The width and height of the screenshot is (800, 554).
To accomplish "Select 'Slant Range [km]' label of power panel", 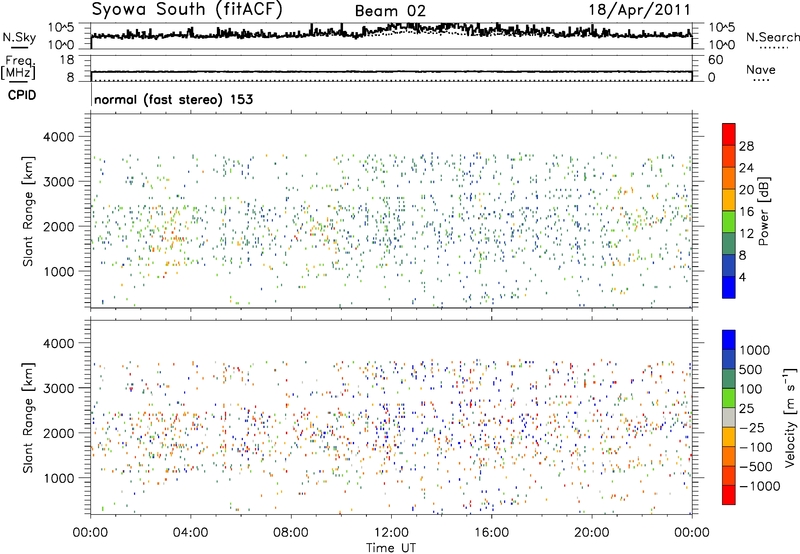I will [28, 211].
